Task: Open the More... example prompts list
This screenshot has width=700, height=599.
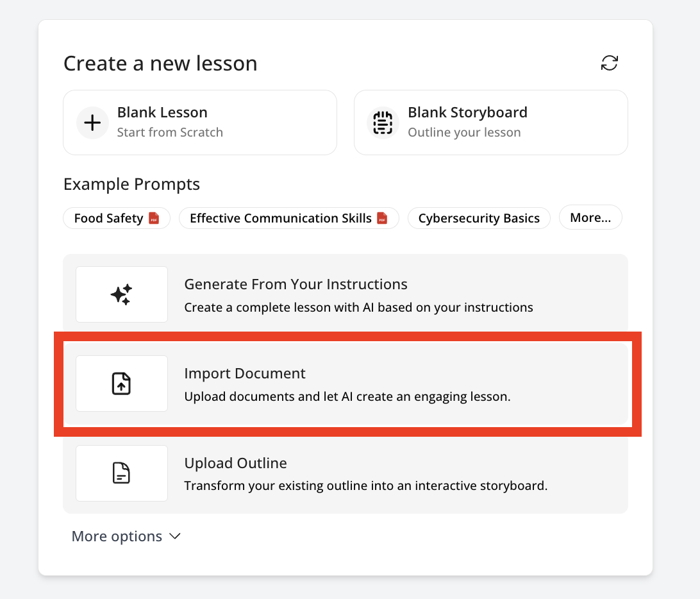Action: tap(590, 218)
